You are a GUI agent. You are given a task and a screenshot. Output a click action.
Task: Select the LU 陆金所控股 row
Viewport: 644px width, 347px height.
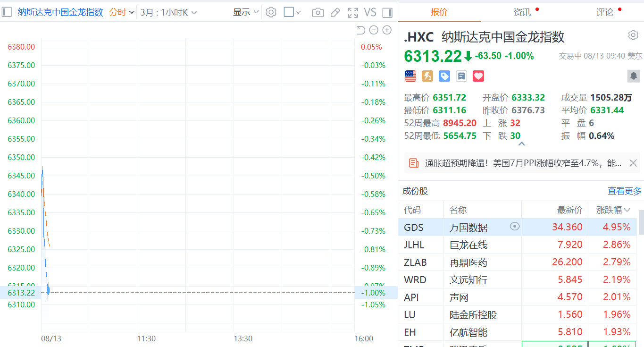(517, 314)
